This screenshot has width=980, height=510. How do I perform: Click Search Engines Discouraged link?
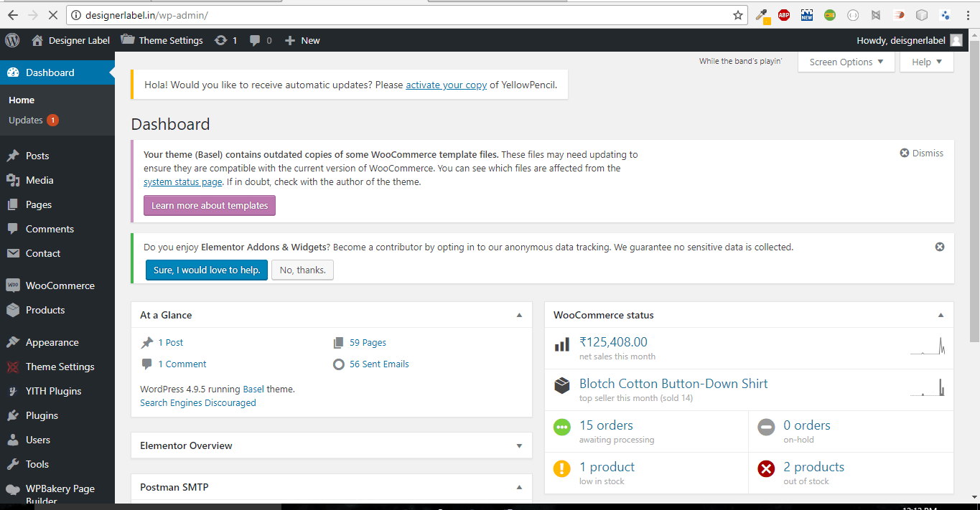(x=198, y=403)
